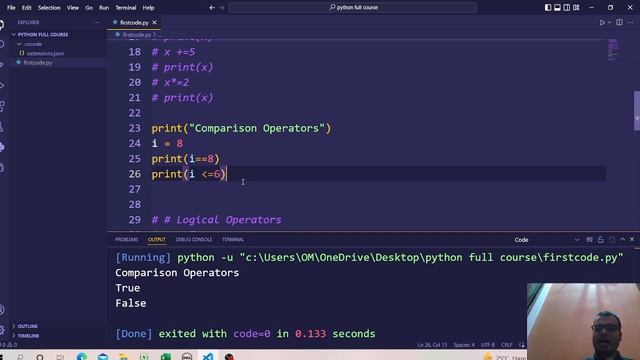Go back with the navigation arrow
The width and height of the screenshot is (640, 360).
point(212,7)
